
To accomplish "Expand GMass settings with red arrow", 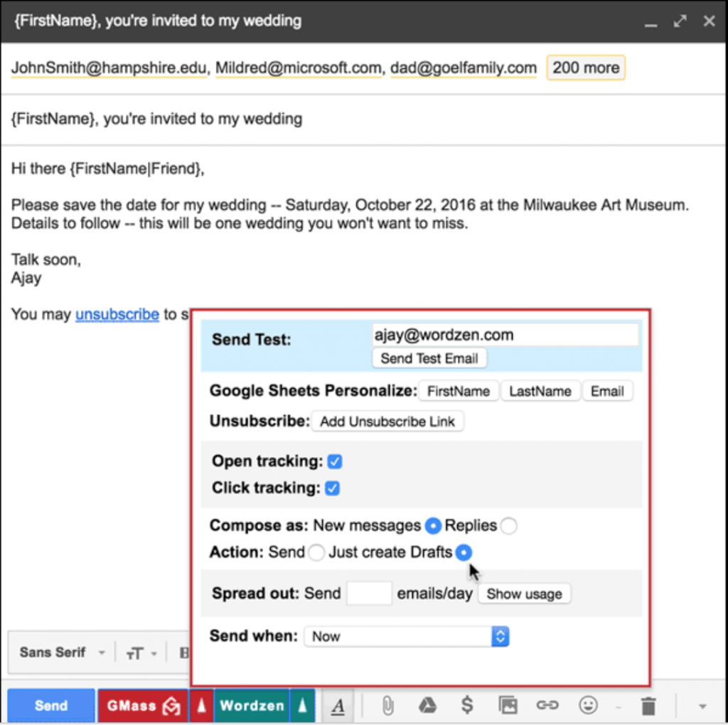I will pyautogui.click(x=201, y=706).
